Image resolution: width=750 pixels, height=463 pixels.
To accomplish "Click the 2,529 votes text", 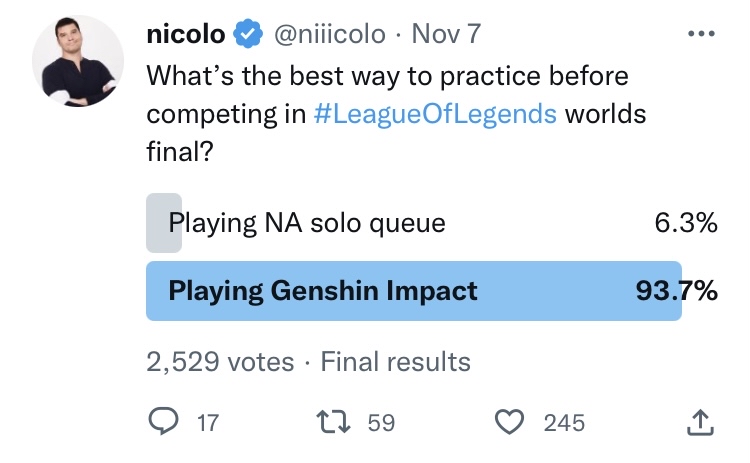I will [x=220, y=361].
